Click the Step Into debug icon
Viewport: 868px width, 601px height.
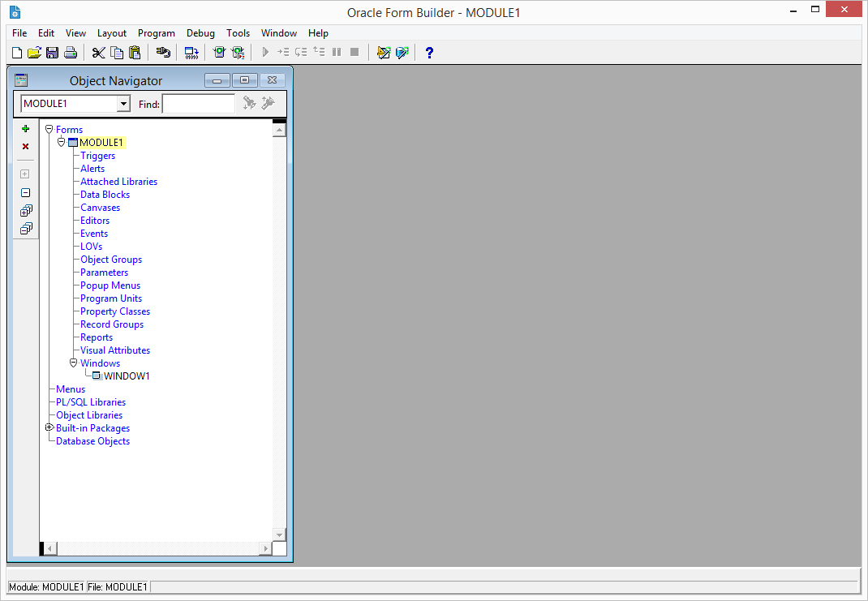tap(283, 52)
